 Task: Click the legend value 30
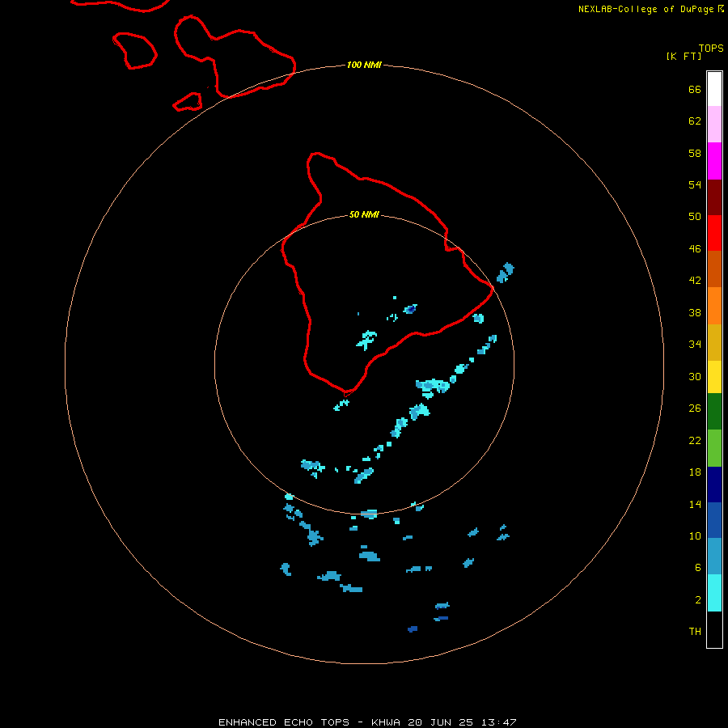point(695,376)
